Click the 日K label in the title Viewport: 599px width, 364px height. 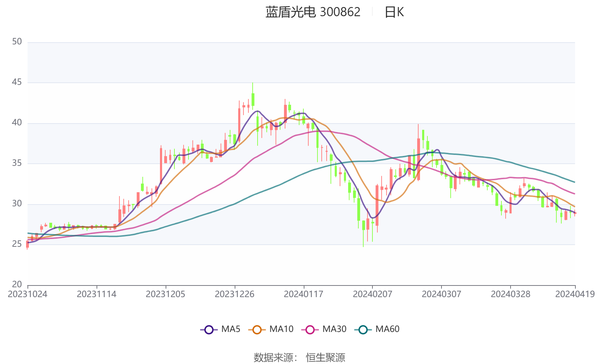pos(394,12)
